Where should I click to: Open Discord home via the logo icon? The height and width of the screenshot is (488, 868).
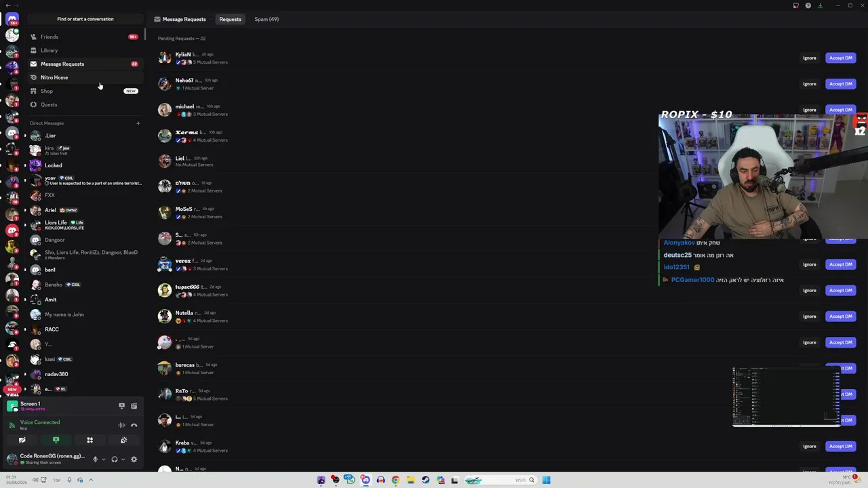[x=12, y=20]
